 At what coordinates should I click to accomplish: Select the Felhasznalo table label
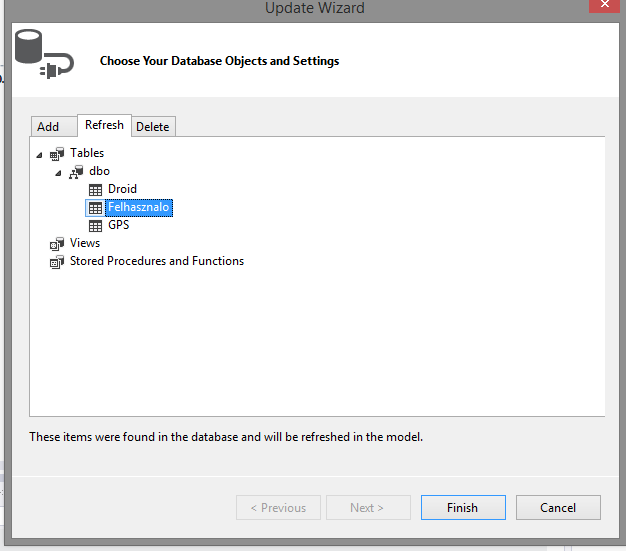[x=139, y=207]
